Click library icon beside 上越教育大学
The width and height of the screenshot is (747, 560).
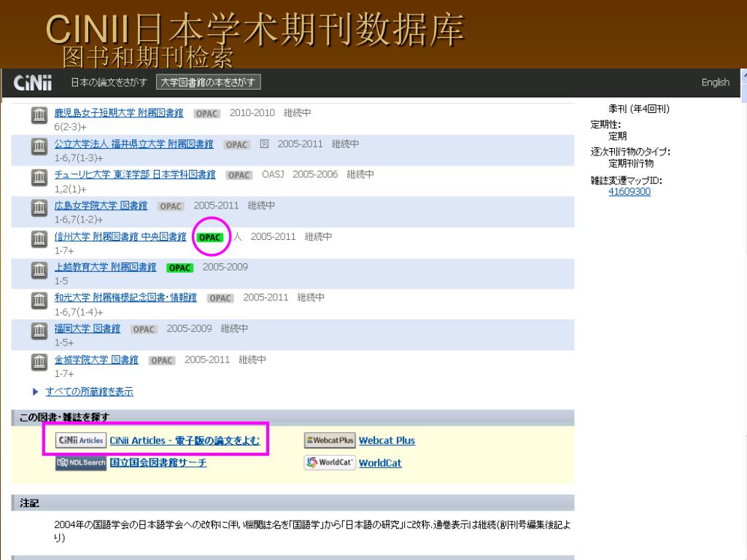point(39,270)
